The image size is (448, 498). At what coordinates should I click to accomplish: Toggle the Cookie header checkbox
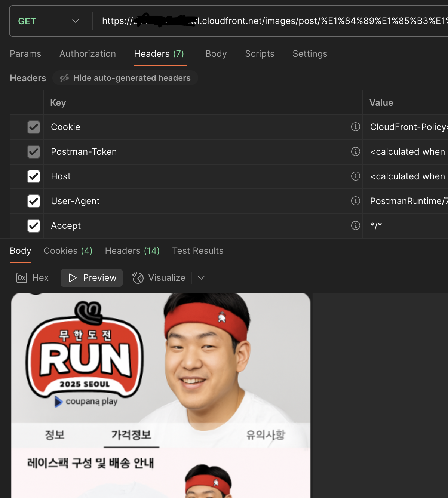34,127
